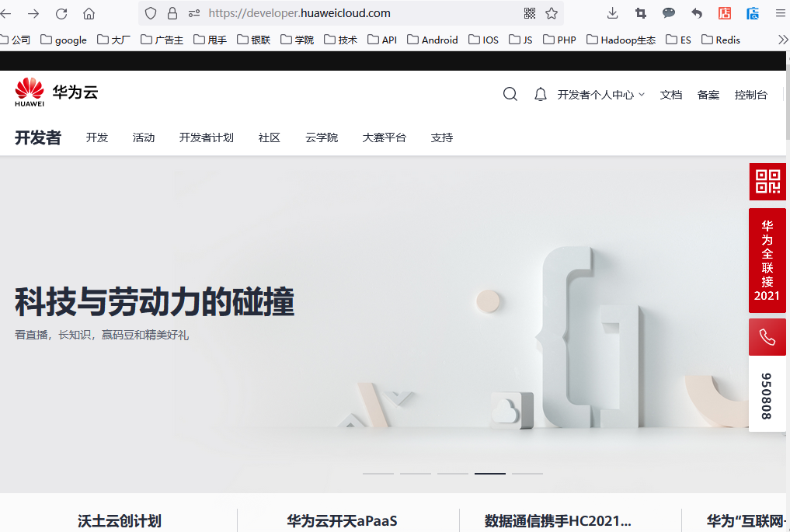Image resolution: width=790 pixels, height=532 pixels.
Task: Open the IOS bookmark folder
Action: point(484,40)
